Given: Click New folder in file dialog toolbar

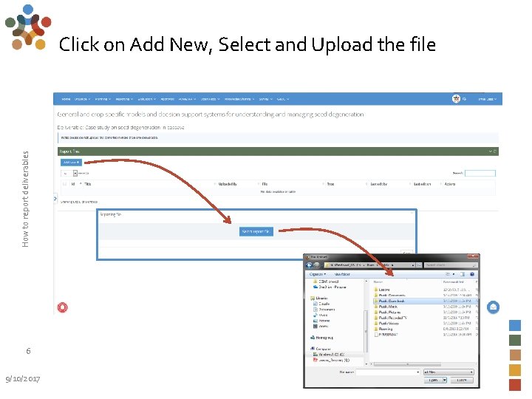Looking at the screenshot, I should pyautogui.click(x=342, y=274).
